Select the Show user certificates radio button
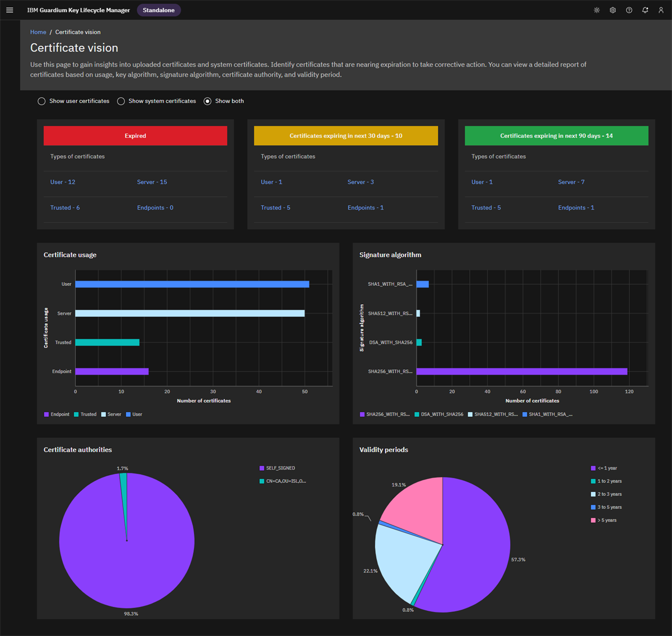 (x=41, y=101)
